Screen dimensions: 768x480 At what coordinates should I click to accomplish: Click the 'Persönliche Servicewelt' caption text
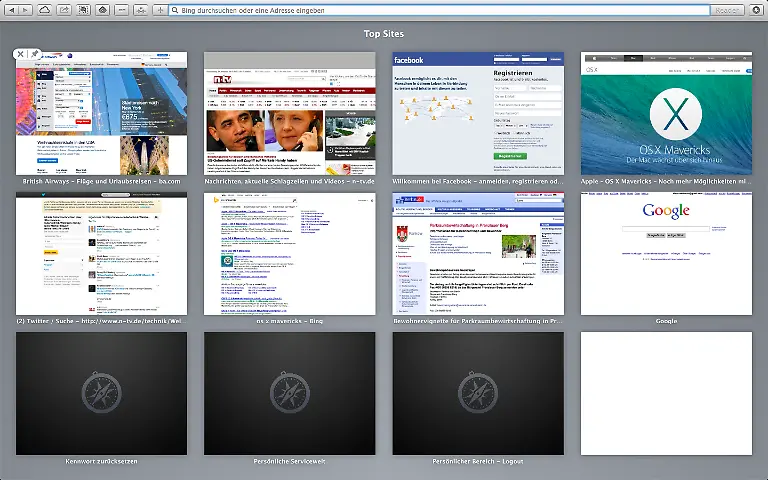[289, 461]
